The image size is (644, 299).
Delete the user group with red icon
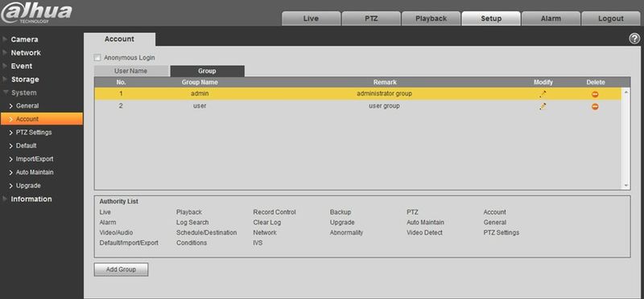[595, 107]
